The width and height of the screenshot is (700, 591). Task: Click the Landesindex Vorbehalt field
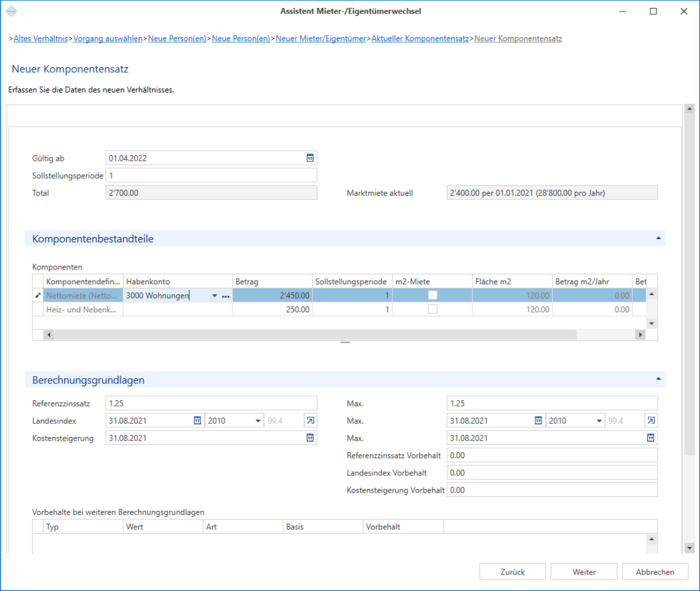coord(552,472)
